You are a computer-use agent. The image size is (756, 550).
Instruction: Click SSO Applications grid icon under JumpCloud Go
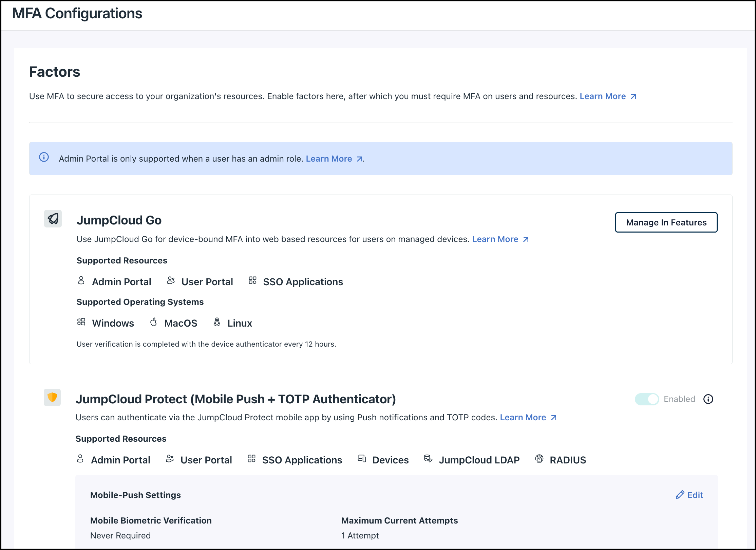click(252, 280)
